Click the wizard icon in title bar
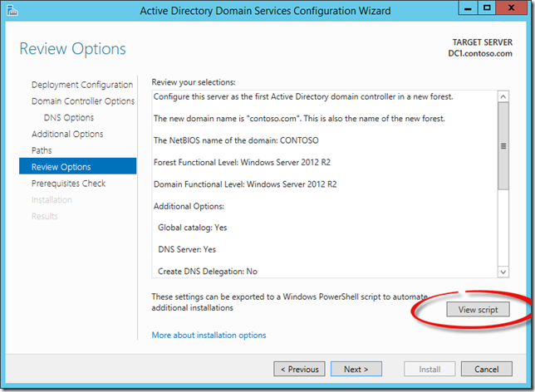This screenshot has width=535, height=392. tap(12, 10)
